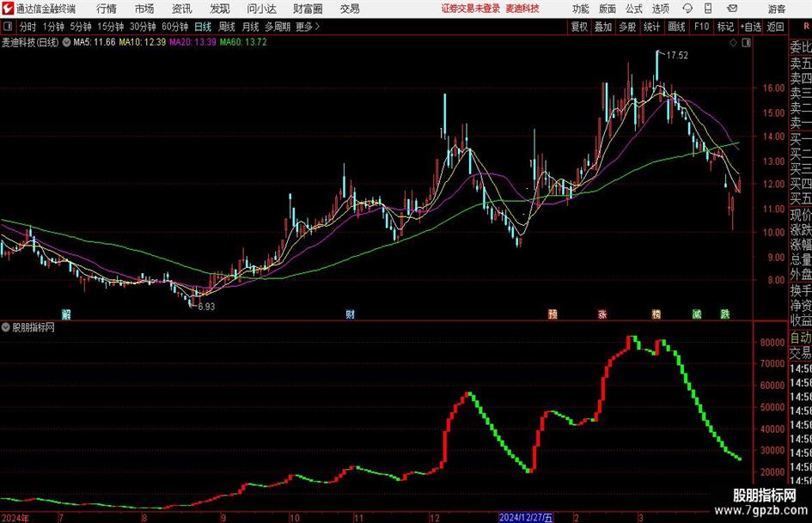This screenshot has width=812, height=523.
Task: Click the 2024/12/27/五 date marker on timeline
Action: pos(526,517)
